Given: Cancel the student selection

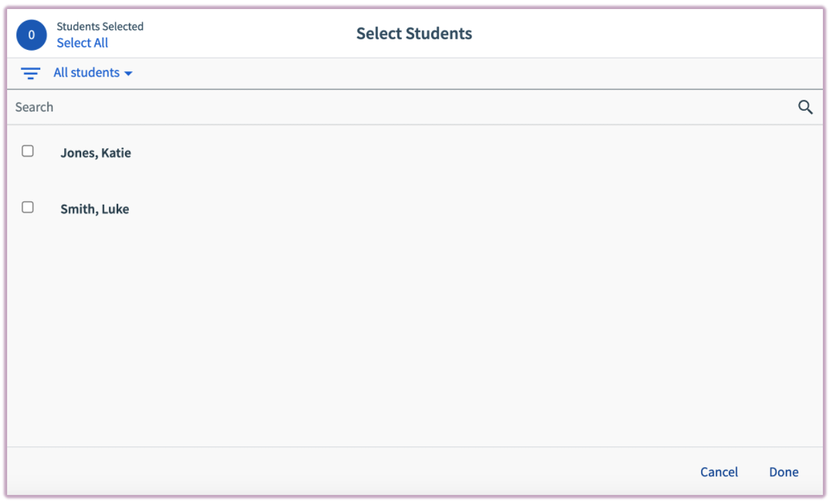Looking at the screenshot, I should (x=719, y=472).
